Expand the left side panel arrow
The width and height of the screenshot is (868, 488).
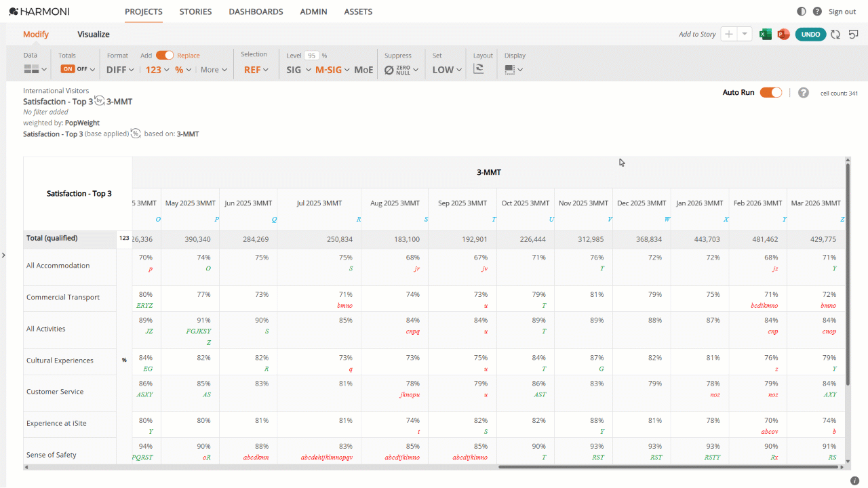click(3, 255)
